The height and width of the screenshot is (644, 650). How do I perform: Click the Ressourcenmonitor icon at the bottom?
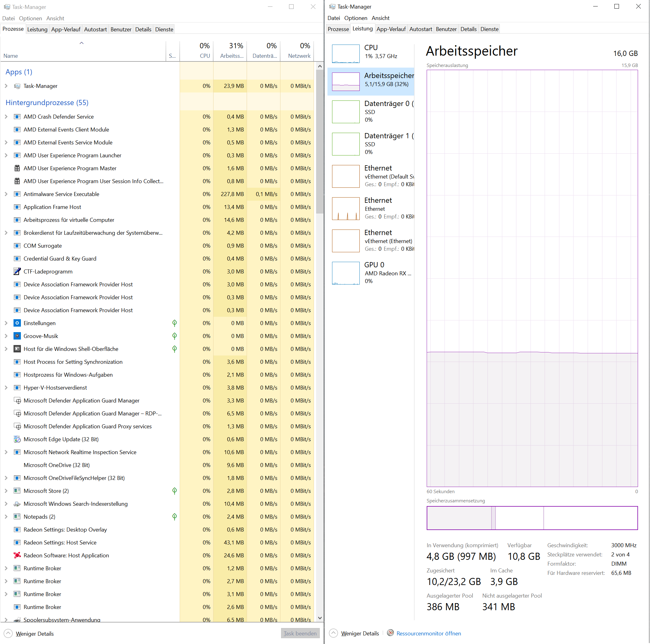(390, 633)
